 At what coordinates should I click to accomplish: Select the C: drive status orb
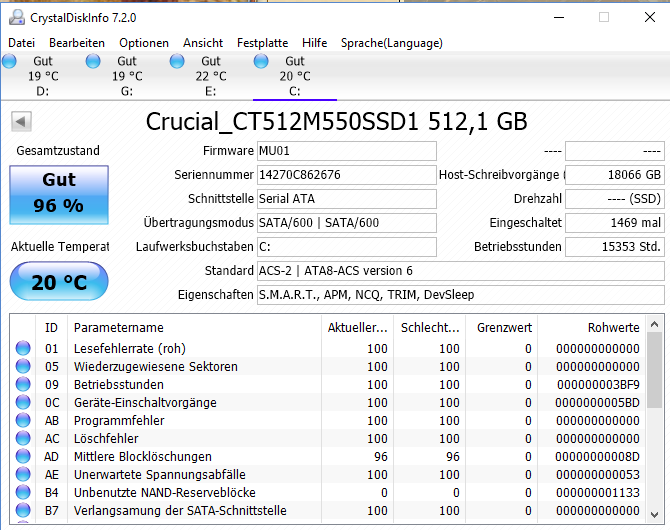click(x=261, y=62)
